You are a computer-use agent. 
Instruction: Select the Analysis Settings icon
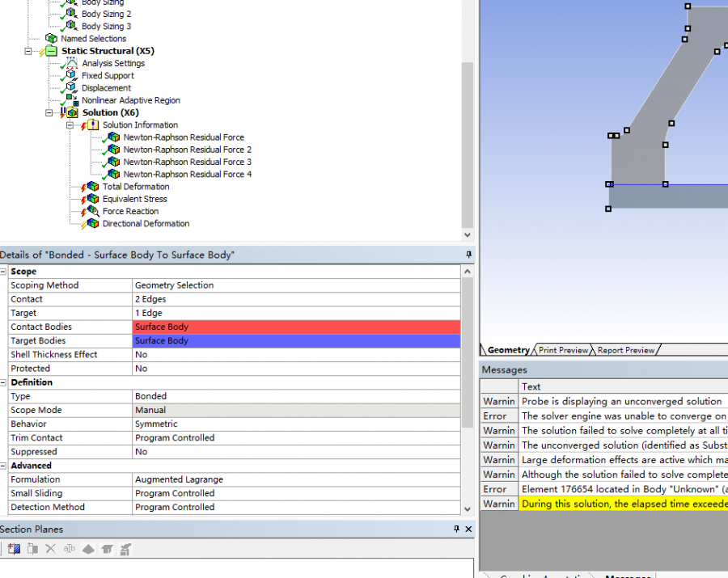click(72, 63)
